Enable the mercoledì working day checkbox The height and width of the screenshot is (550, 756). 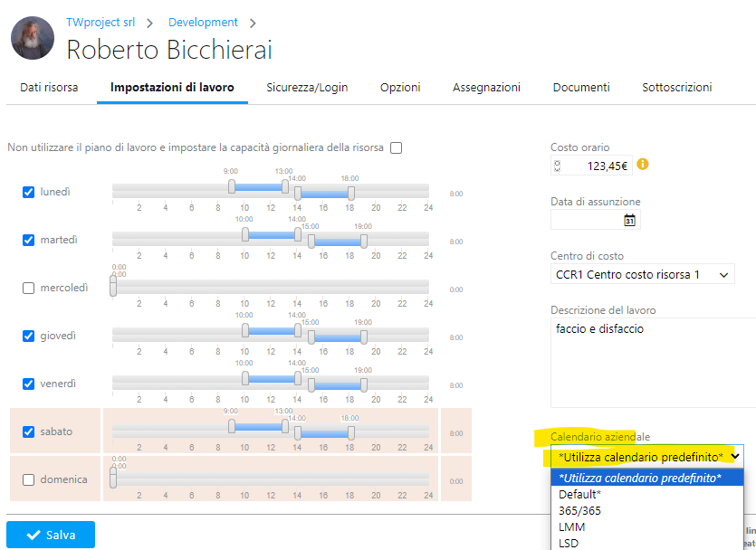(x=27, y=288)
